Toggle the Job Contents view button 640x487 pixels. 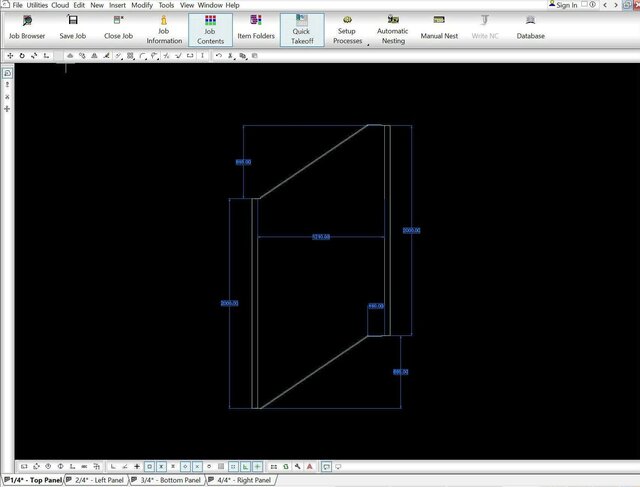pyautogui.click(x=210, y=27)
